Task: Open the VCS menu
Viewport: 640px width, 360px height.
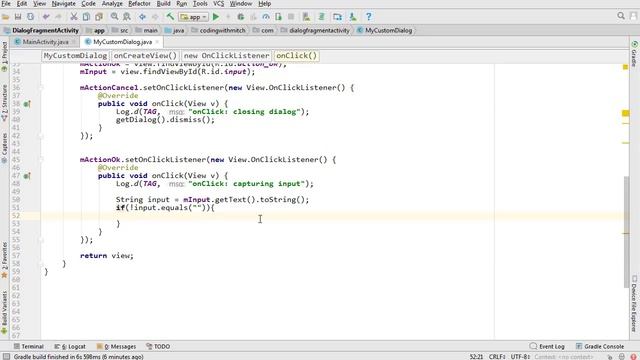Action: (x=219, y=4)
